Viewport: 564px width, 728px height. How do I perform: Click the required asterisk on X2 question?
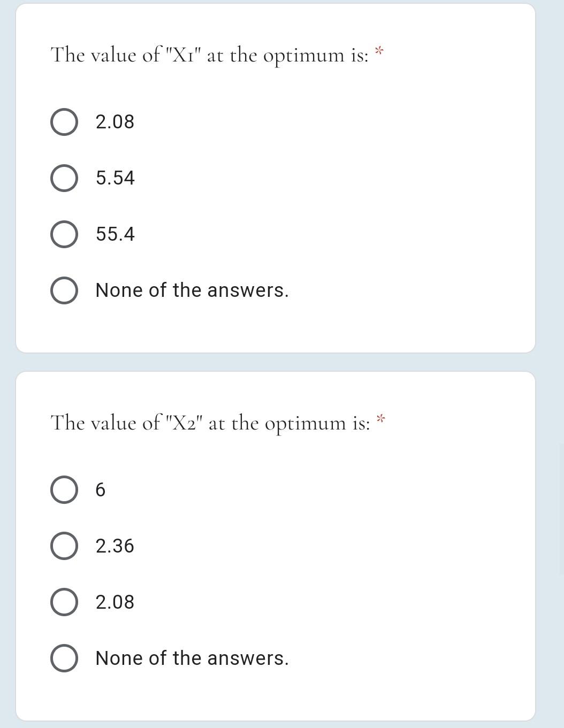(x=381, y=419)
